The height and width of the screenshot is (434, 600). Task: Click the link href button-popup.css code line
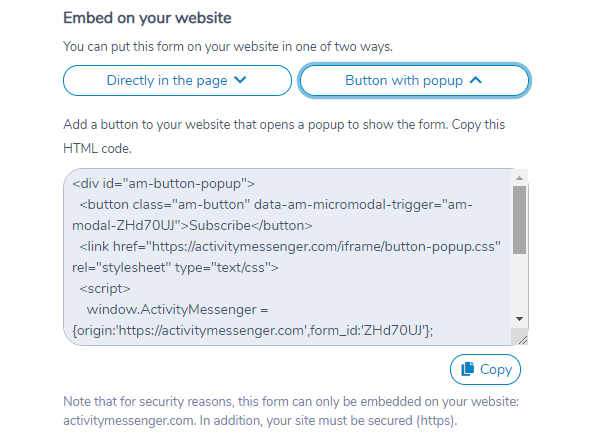tap(290, 246)
